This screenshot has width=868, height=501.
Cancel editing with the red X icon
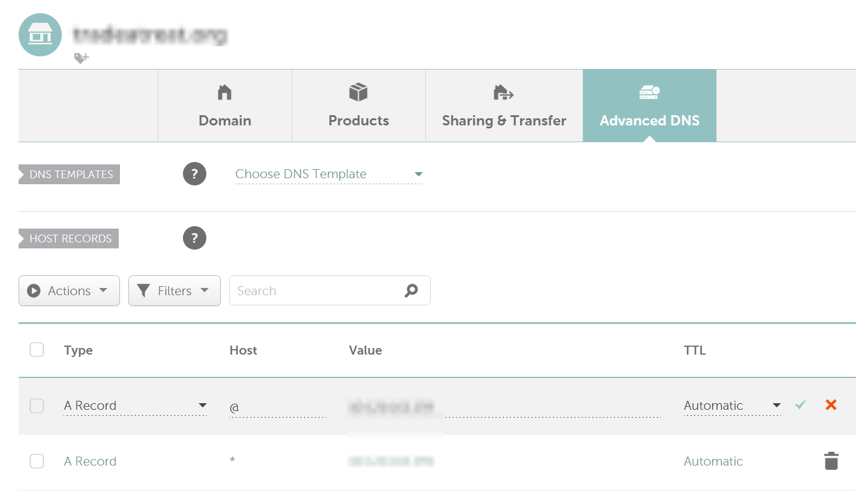point(831,405)
